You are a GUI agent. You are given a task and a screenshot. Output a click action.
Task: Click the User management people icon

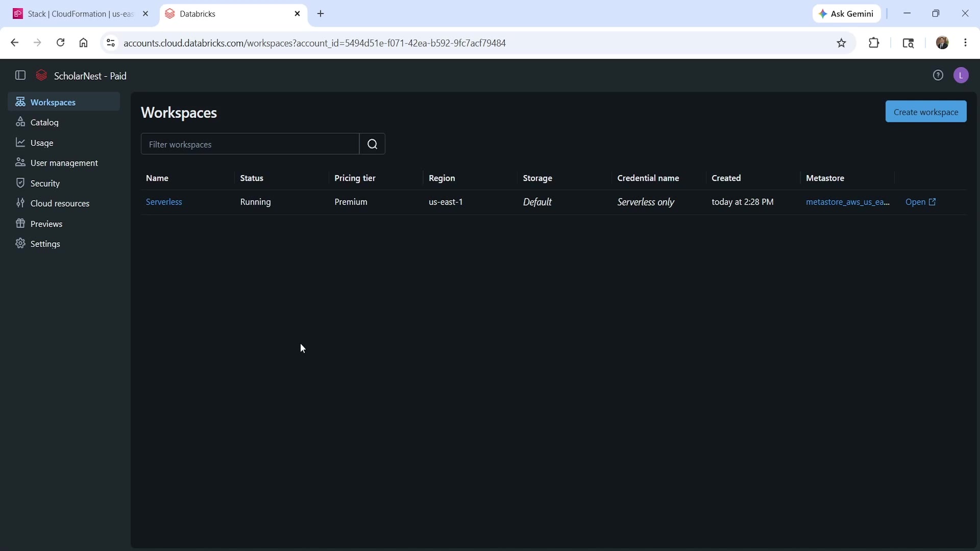20,163
